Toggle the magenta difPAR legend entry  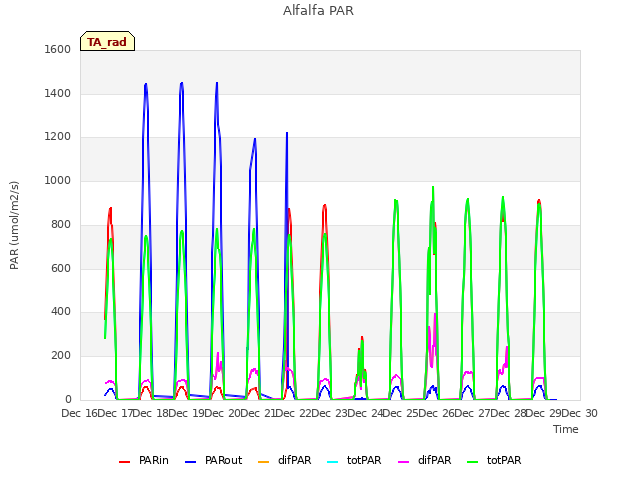click(425, 460)
